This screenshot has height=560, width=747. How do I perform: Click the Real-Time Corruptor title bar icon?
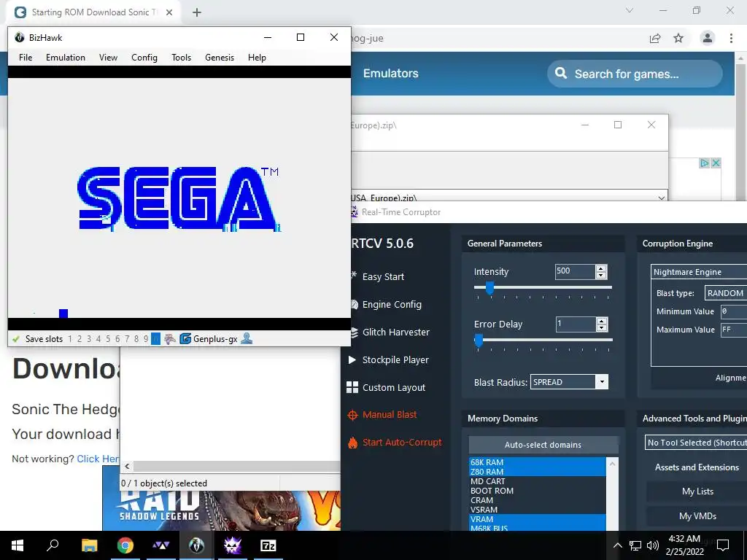coord(354,212)
